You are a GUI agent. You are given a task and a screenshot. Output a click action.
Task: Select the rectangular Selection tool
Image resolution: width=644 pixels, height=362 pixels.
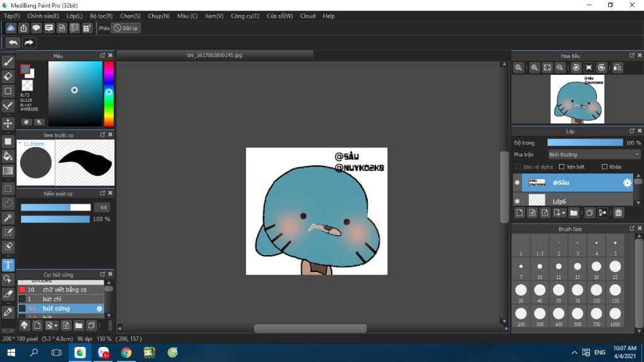8,189
